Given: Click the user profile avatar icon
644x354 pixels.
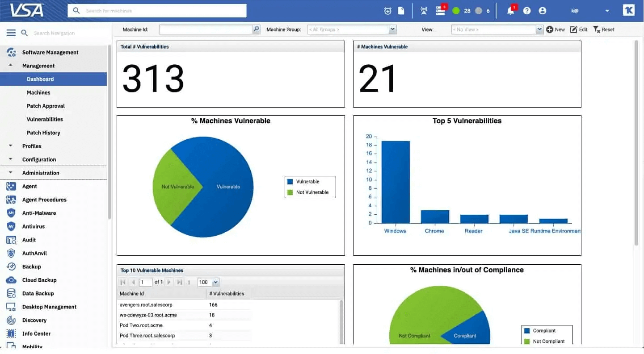Looking at the screenshot, I should coord(543,11).
